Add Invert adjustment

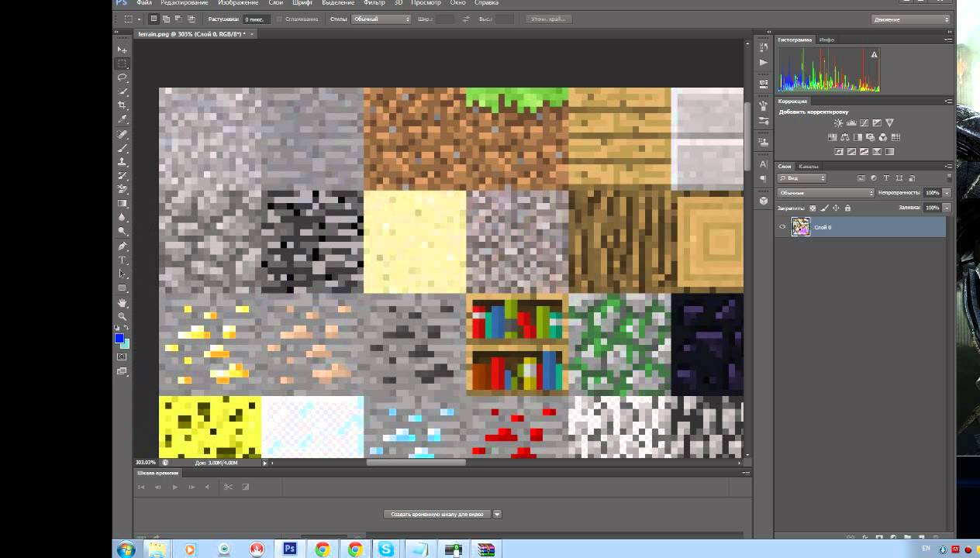point(839,152)
